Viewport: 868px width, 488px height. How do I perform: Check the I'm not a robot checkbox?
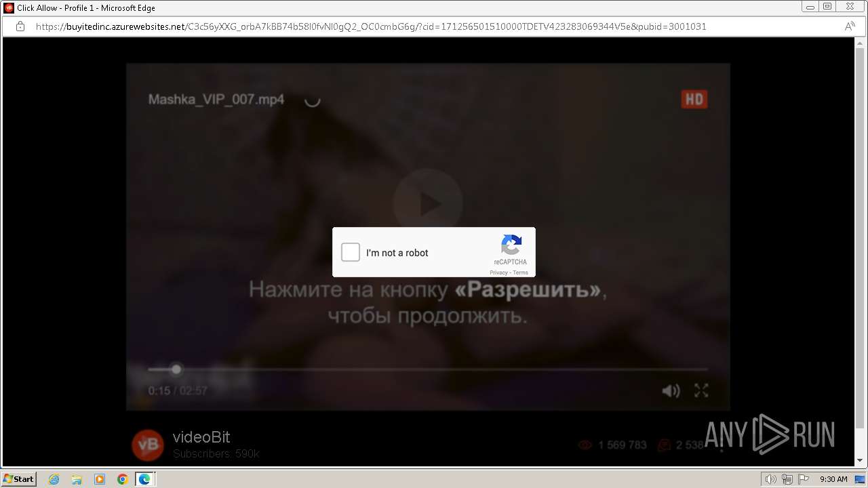click(x=351, y=252)
